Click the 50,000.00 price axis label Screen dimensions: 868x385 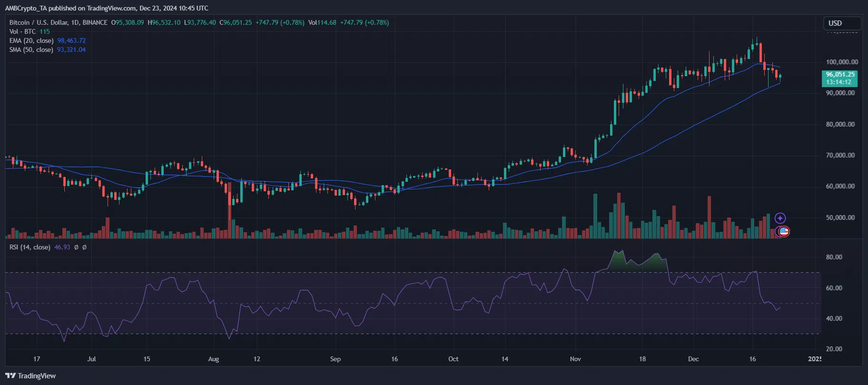tap(840, 217)
